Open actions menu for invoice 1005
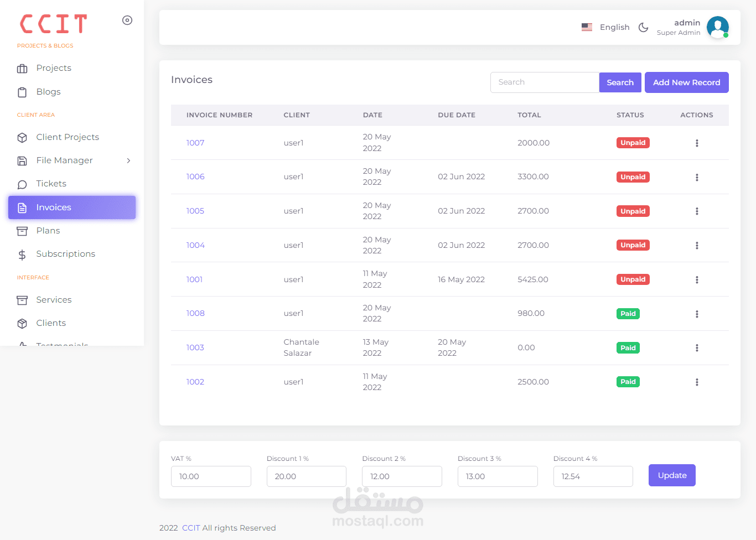This screenshot has width=756, height=540. (x=697, y=211)
